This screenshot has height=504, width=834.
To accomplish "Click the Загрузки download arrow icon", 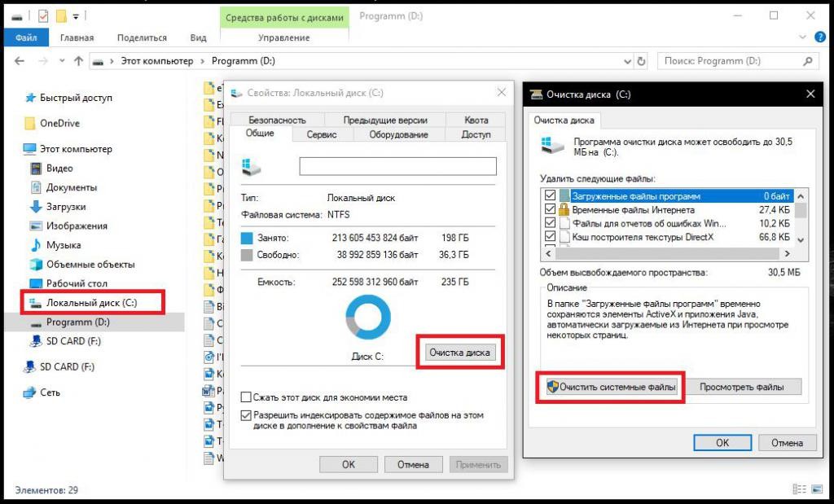I will [x=36, y=207].
